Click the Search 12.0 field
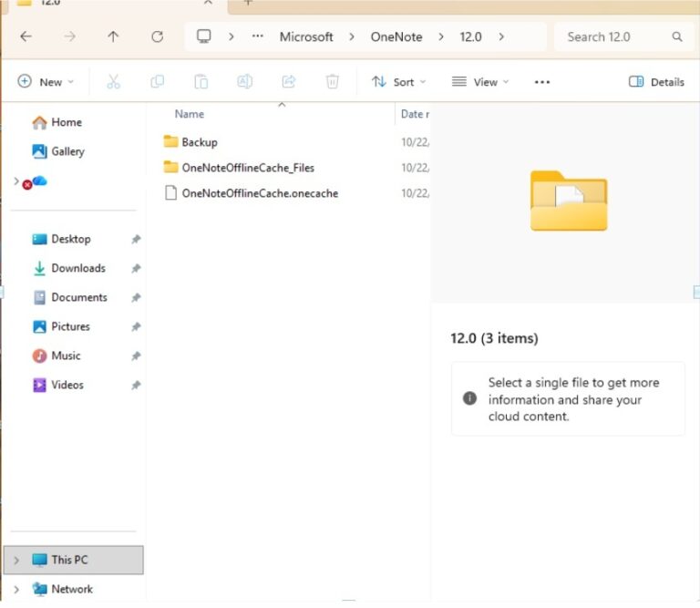The height and width of the screenshot is (608, 700). [623, 36]
